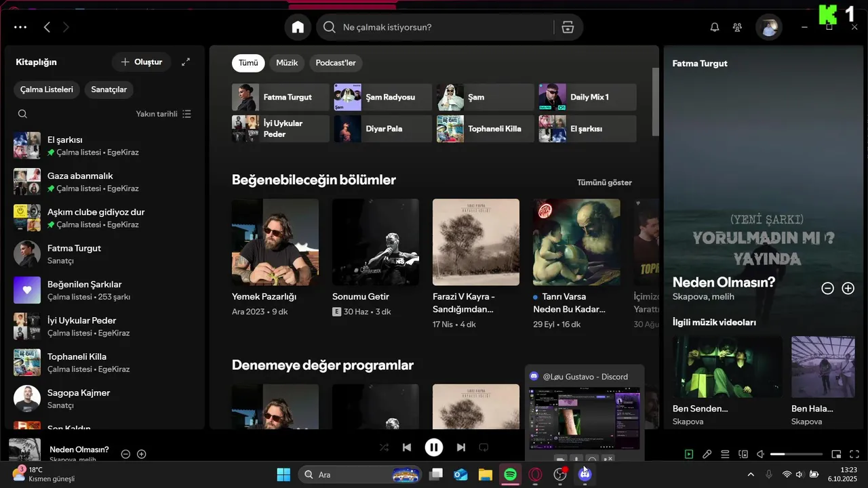
Task: Open the Oluştur create menu
Action: pyautogui.click(x=141, y=62)
